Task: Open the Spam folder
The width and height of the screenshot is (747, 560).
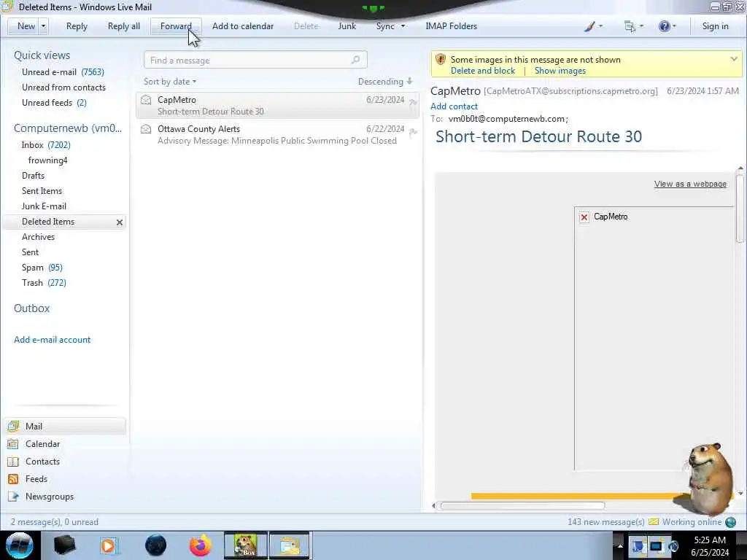Action: [42, 267]
